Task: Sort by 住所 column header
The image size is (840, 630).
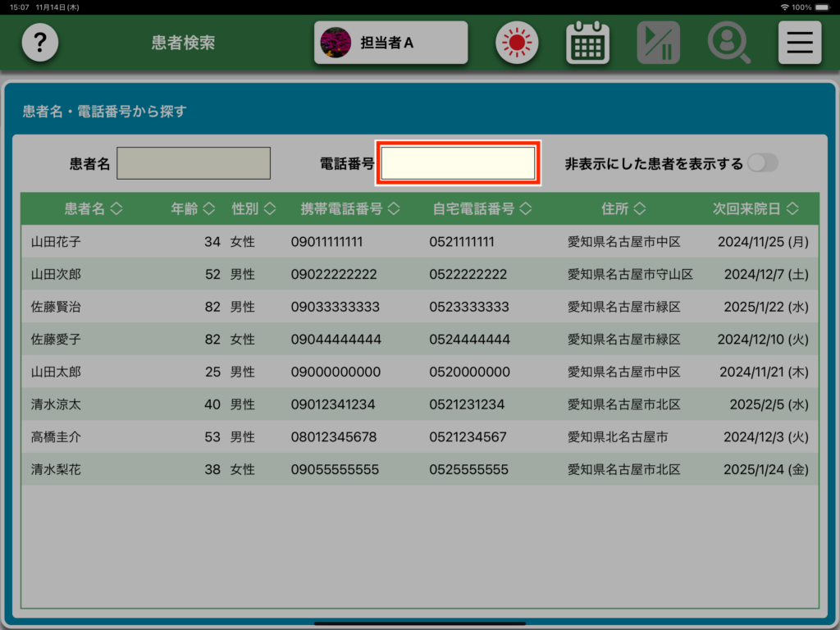Action: 623,209
